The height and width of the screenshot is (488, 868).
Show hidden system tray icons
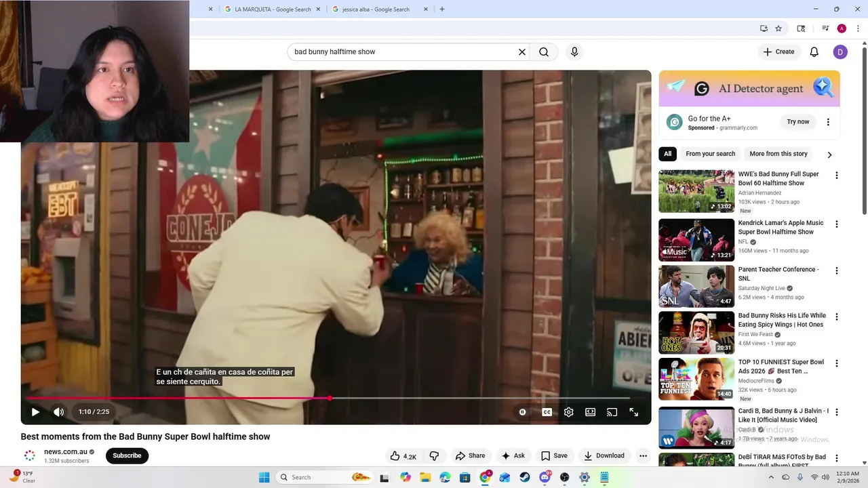pyautogui.click(x=771, y=477)
